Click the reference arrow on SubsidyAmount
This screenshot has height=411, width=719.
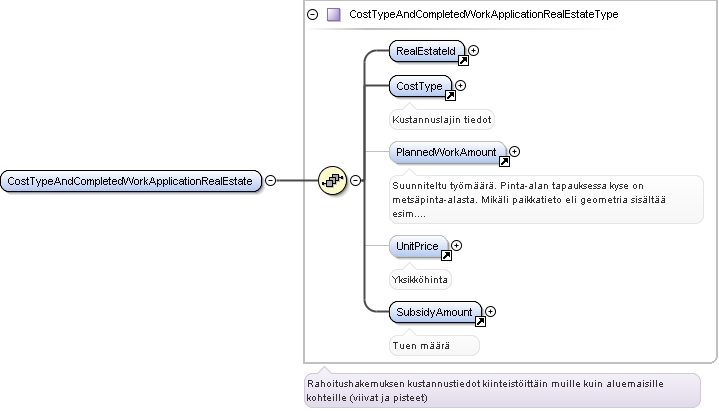click(480, 322)
